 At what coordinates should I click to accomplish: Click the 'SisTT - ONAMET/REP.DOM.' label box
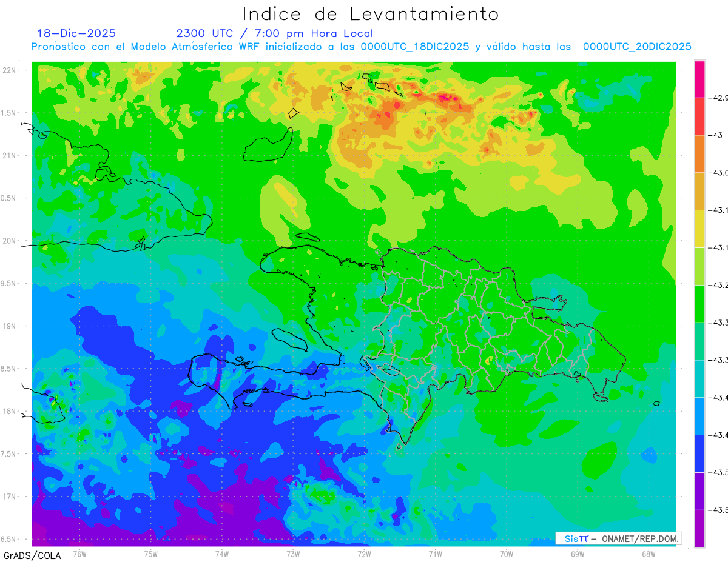(618, 538)
